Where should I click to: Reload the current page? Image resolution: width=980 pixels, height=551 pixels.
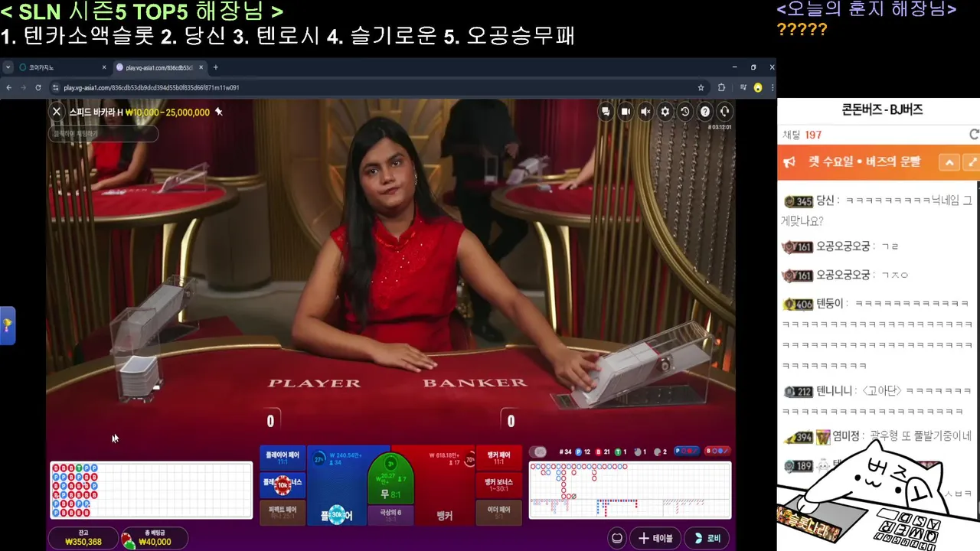coord(38,87)
